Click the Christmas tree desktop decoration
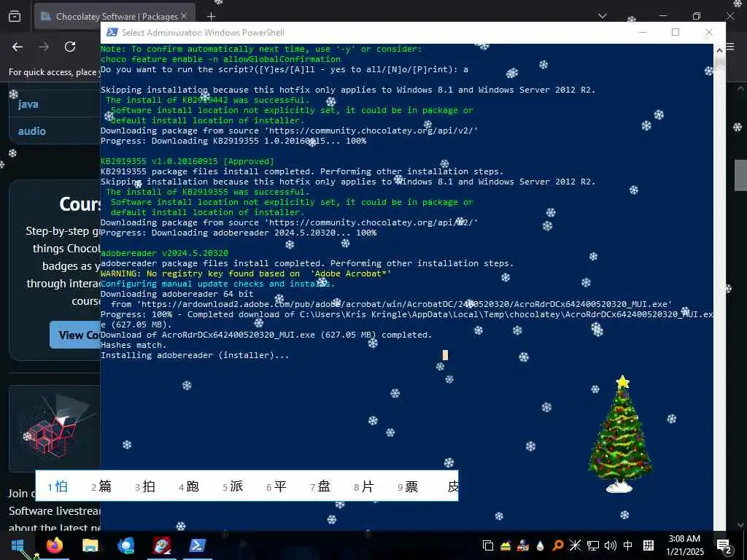 [x=621, y=435]
